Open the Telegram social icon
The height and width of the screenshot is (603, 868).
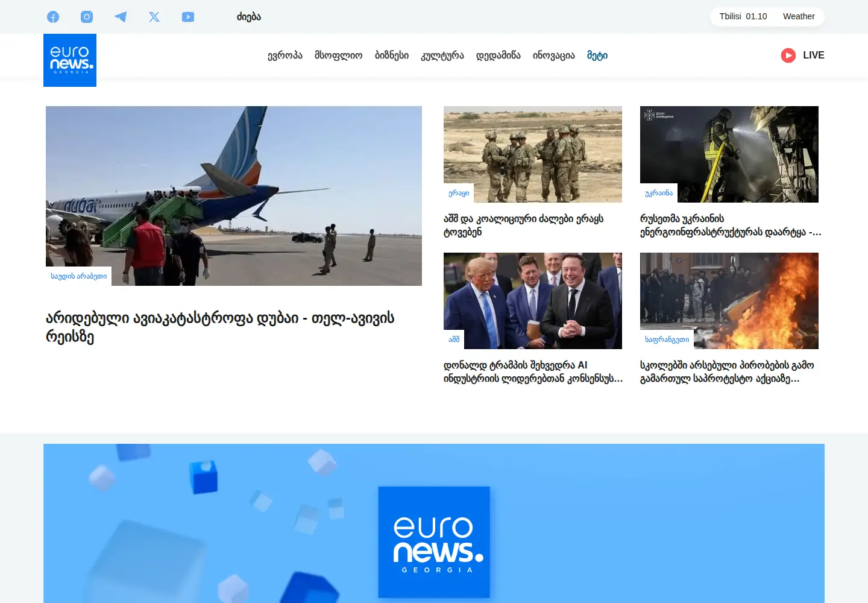click(x=121, y=17)
